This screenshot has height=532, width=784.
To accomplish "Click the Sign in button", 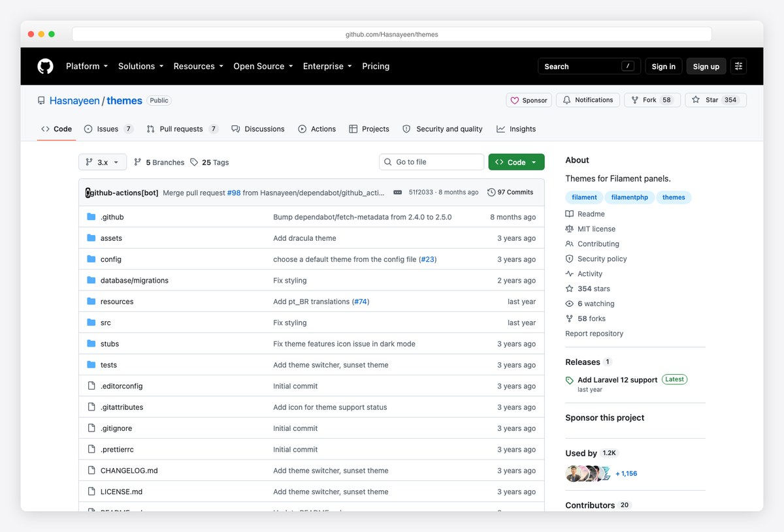I will point(664,66).
